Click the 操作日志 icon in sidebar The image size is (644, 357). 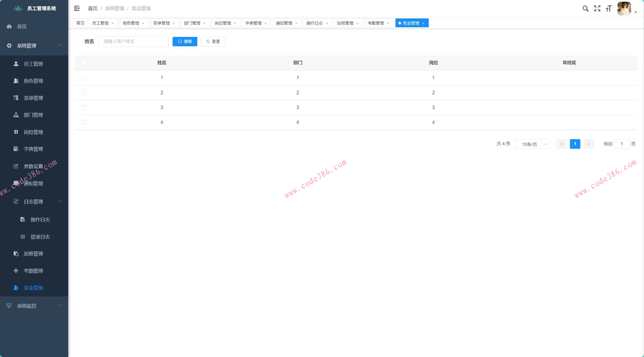point(22,219)
